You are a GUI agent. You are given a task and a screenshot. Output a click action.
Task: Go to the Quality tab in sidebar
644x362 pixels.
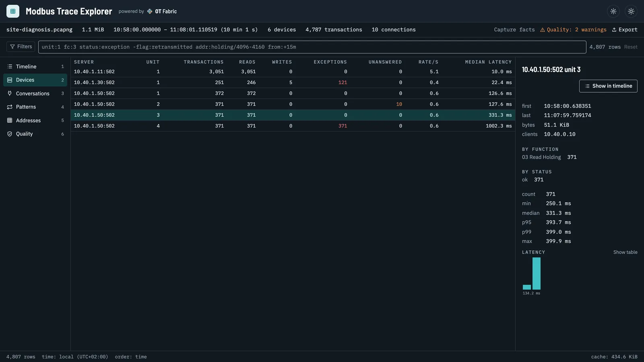click(35, 134)
